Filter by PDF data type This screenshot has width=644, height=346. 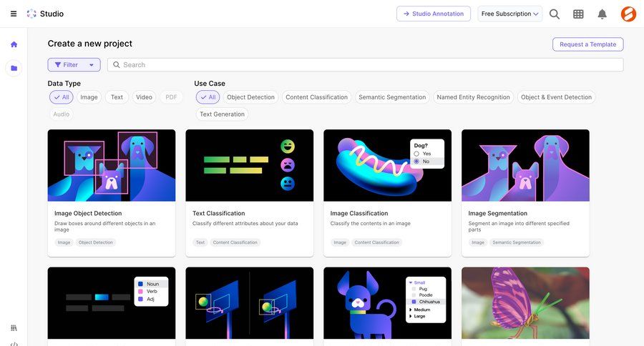coord(171,97)
